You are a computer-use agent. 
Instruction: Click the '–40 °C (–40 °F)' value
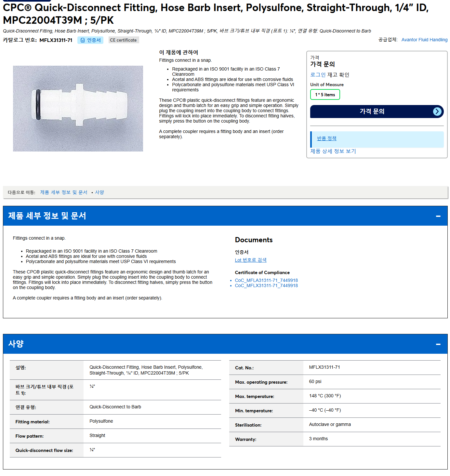(325, 410)
